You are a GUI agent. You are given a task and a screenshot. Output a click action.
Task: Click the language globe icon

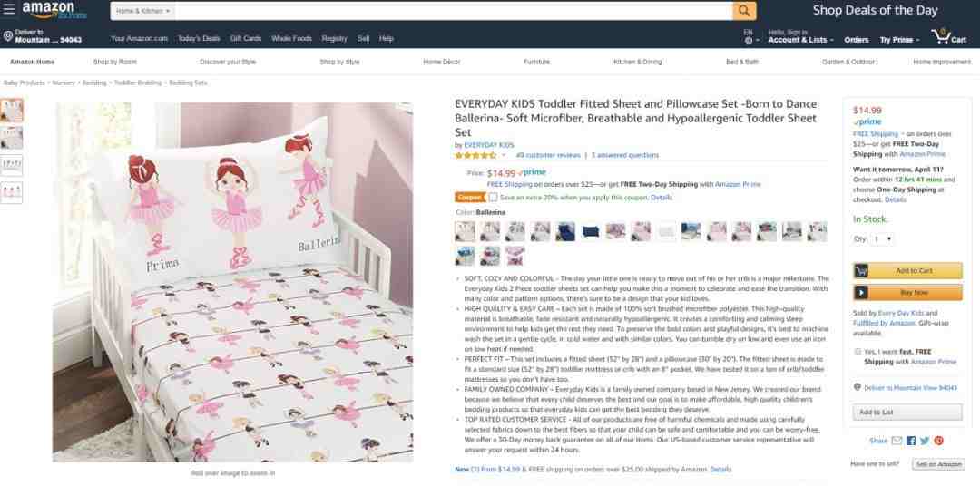749,40
